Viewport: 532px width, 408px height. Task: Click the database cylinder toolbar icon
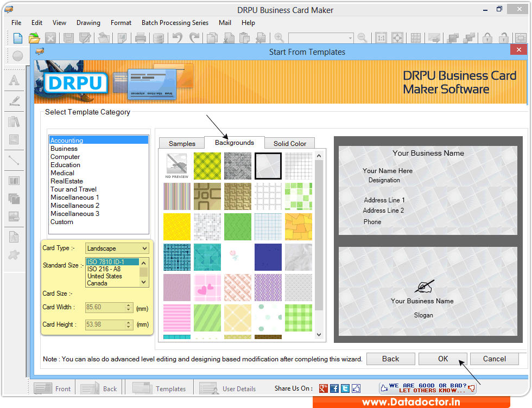[x=158, y=38]
